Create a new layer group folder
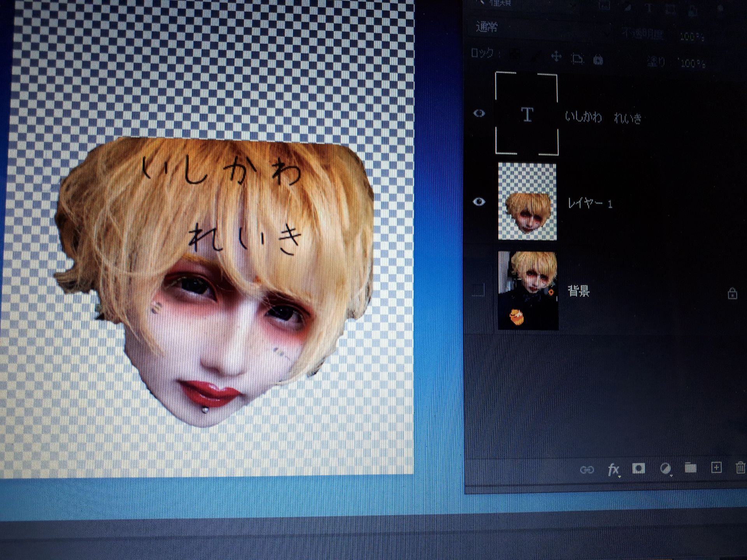Screen dimensions: 747x560 click(691, 468)
